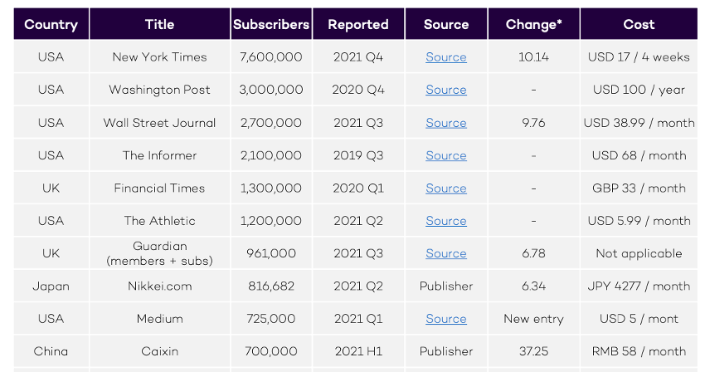Open The Informer Source link

tap(446, 156)
